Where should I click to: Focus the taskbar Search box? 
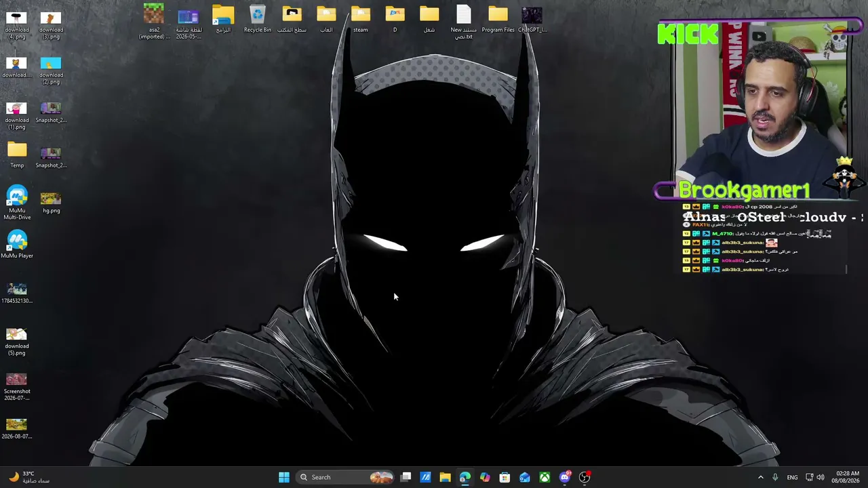pyautogui.click(x=346, y=477)
